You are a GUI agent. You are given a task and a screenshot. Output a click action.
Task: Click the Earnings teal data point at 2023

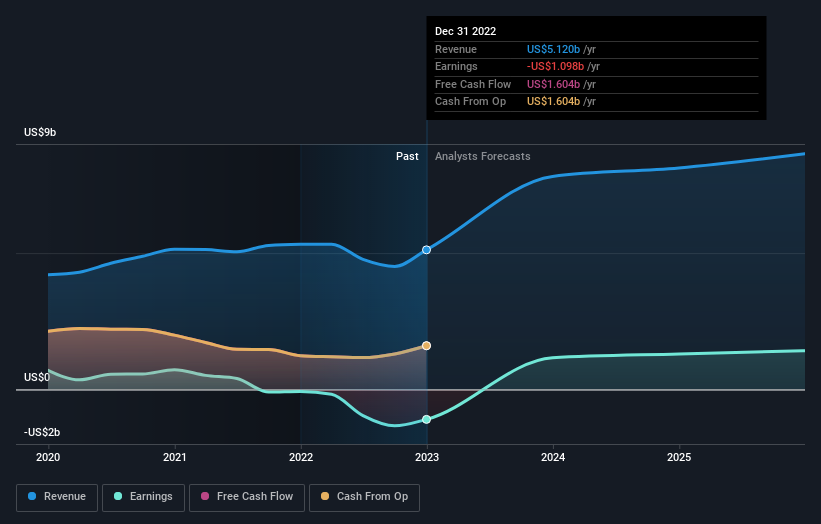click(x=427, y=419)
